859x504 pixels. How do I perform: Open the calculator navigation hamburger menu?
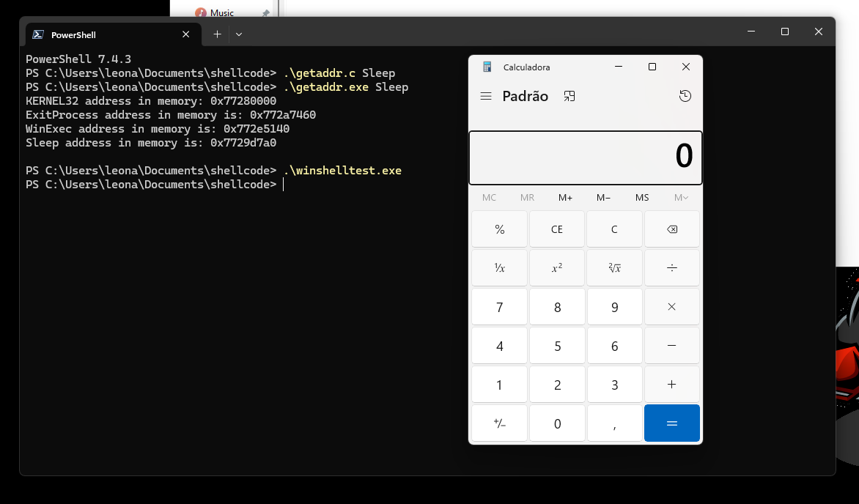(485, 96)
